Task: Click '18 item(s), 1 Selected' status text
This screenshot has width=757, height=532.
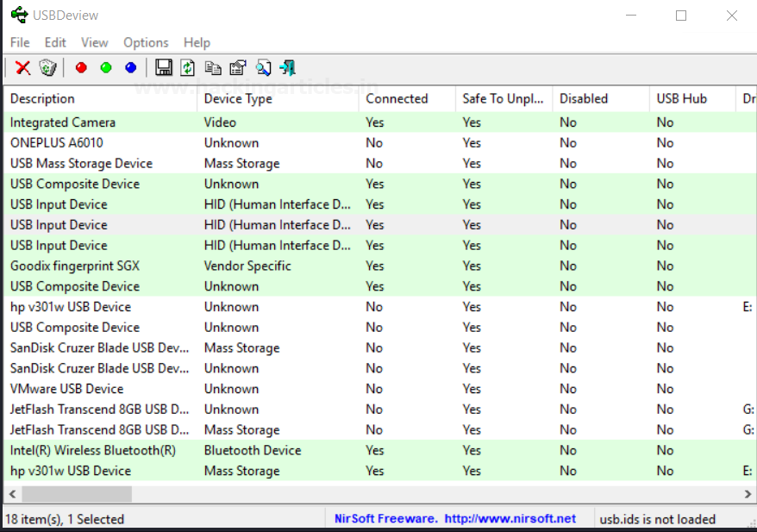Action: [65, 519]
